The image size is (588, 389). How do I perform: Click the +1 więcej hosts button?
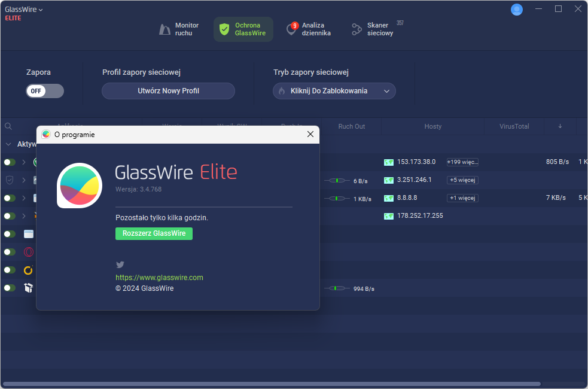click(462, 198)
